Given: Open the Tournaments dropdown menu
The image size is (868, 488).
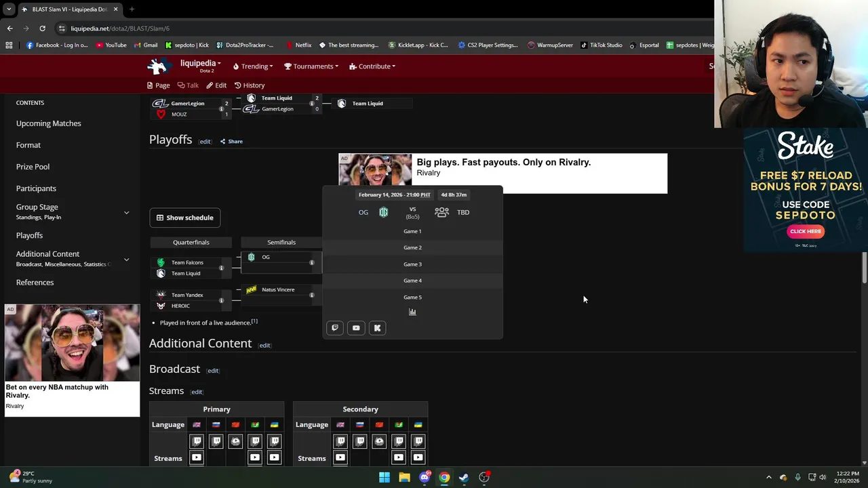Looking at the screenshot, I should 311,66.
